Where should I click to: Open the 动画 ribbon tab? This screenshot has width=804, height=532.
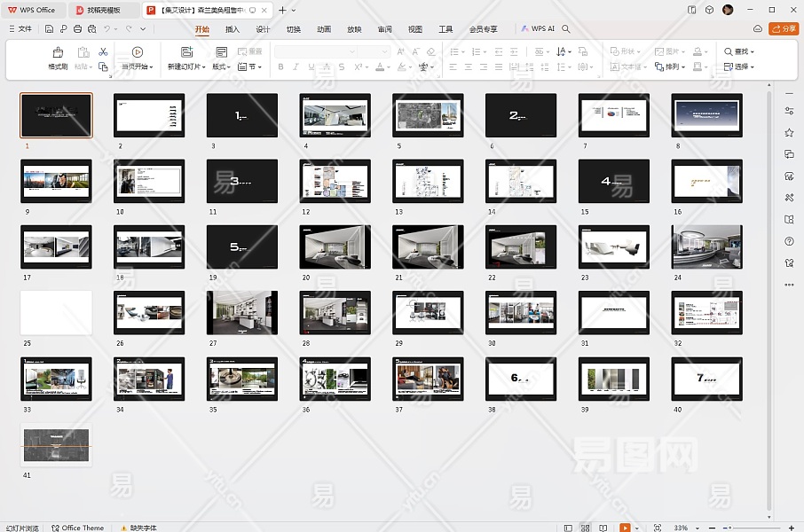[324, 29]
